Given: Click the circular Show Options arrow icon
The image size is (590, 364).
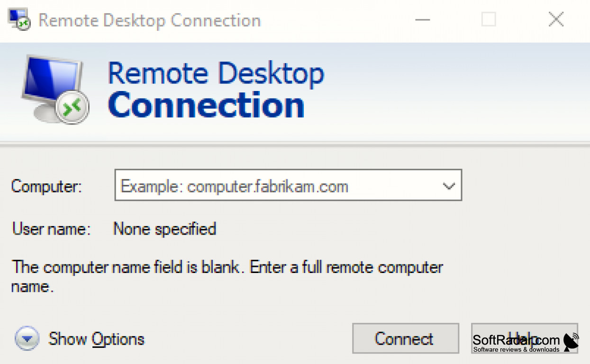Looking at the screenshot, I should pos(27,338).
